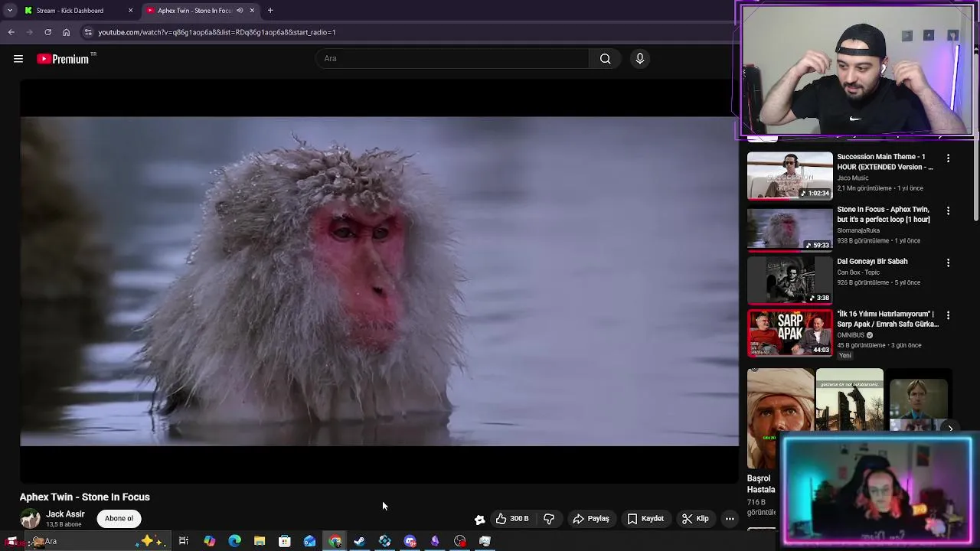Switch to the Stream - Kick Dashboard tab
The width and height of the screenshot is (980, 551).
click(x=79, y=11)
